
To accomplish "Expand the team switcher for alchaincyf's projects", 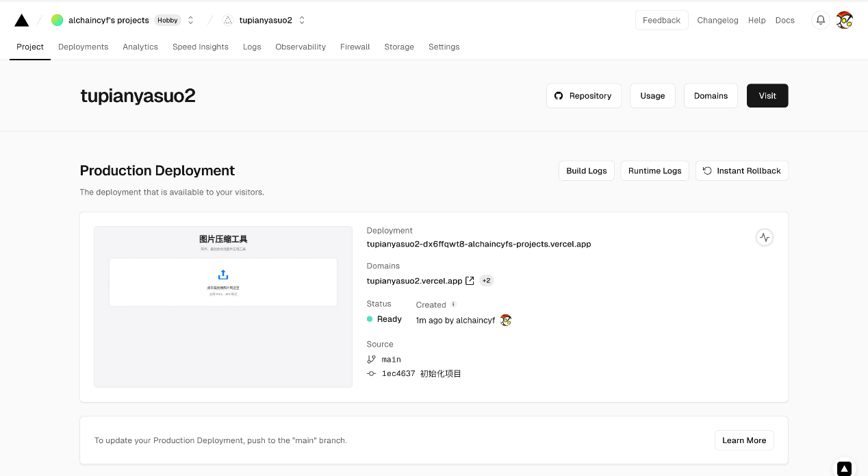I will (x=191, y=21).
